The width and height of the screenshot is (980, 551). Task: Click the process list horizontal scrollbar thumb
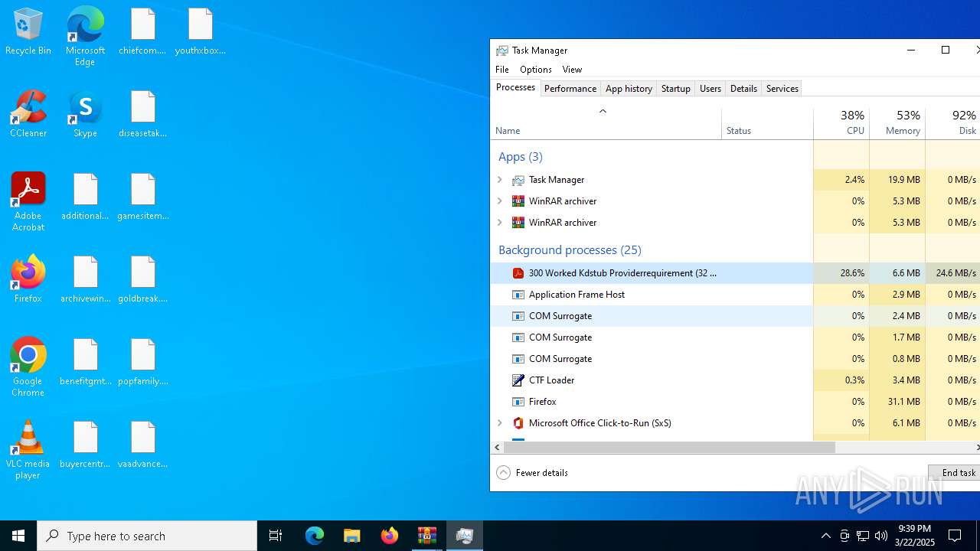pyautogui.click(x=669, y=448)
